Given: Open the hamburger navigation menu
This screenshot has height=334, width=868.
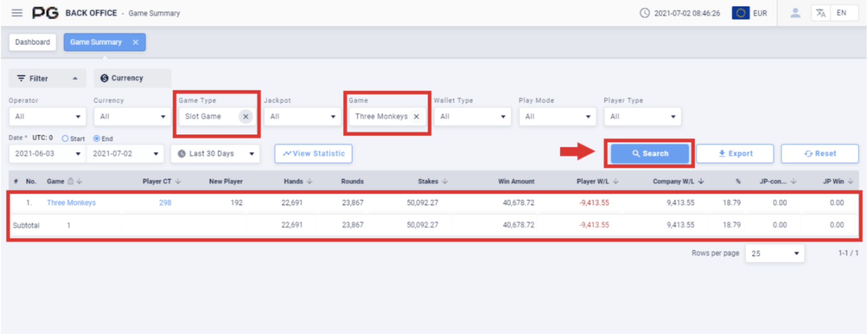Looking at the screenshot, I should pos(17,13).
